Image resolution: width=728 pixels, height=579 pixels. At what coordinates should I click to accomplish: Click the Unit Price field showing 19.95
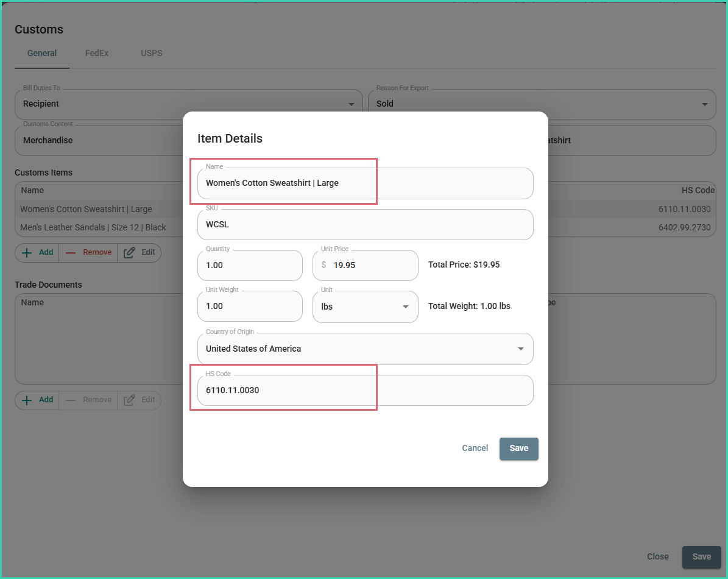pyautogui.click(x=370, y=265)
